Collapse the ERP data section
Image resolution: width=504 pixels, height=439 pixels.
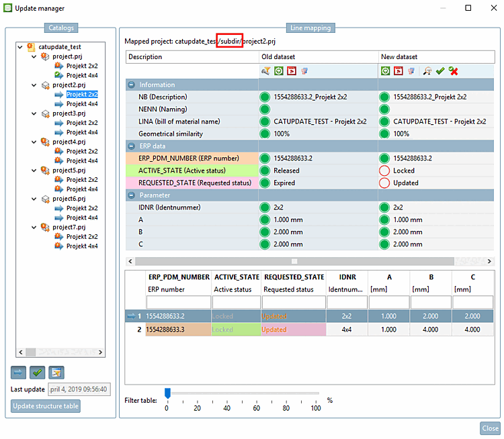coord(131,146)
